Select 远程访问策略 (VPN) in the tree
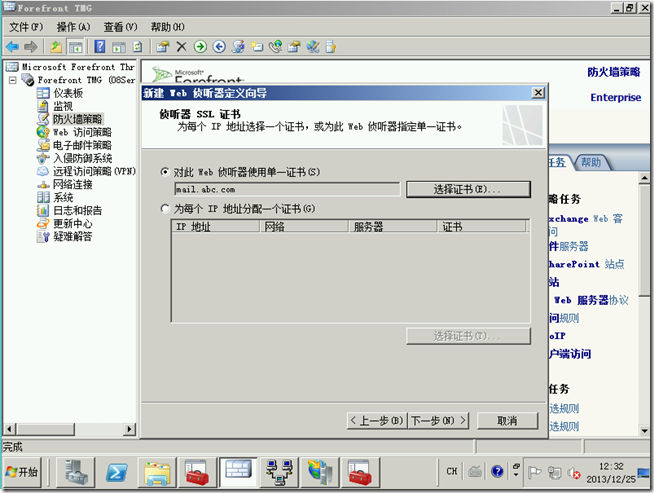The width and height of the screenshot is (654, 493). [94, 171]
